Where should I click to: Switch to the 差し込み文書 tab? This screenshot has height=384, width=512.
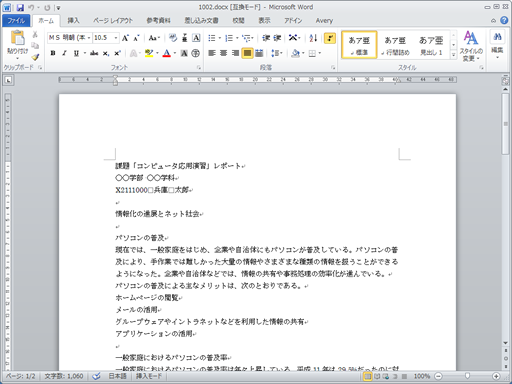pyautogui.click(x=201, y=21)
